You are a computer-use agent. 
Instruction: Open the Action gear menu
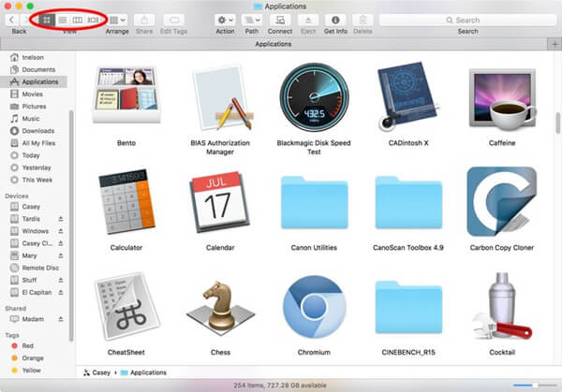pos(225,20)
